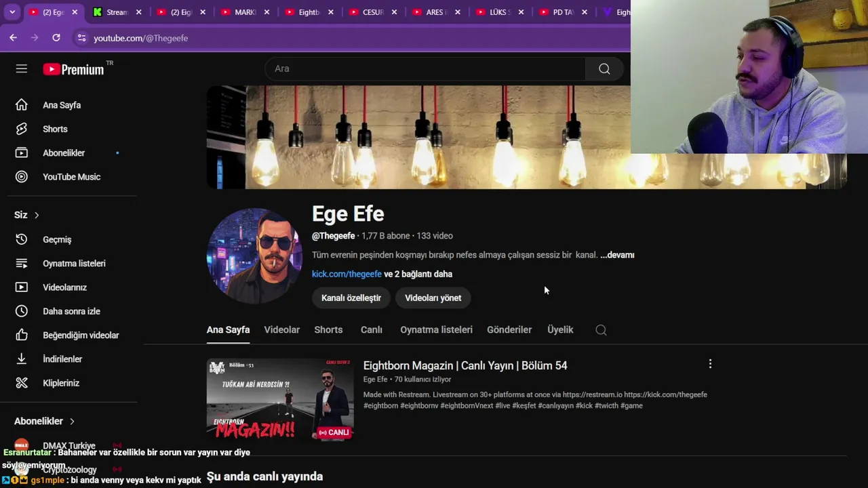
Task: Open Beğendiğim videolar list
Action: click(x=81, y=335)
